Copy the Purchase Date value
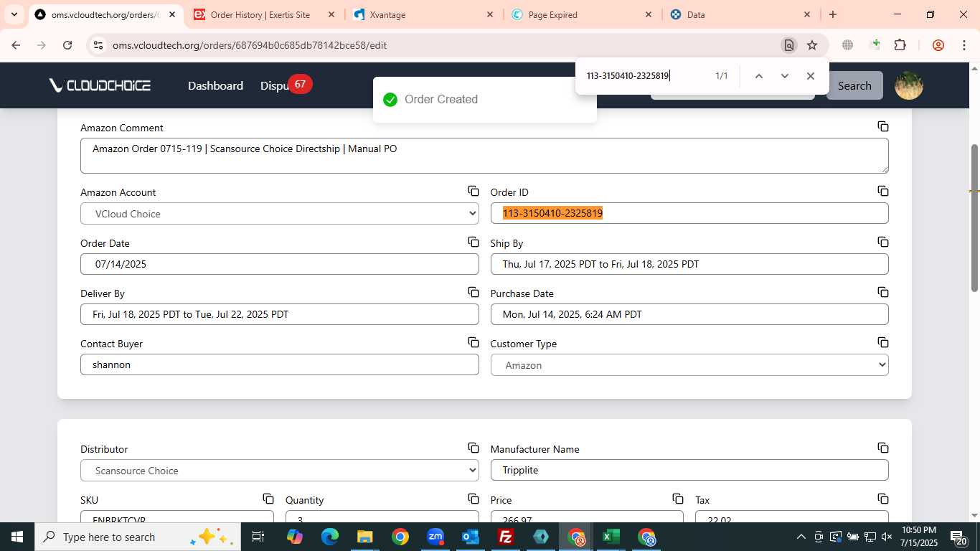This screenshot has width=980, height=551. click(883, 293)
